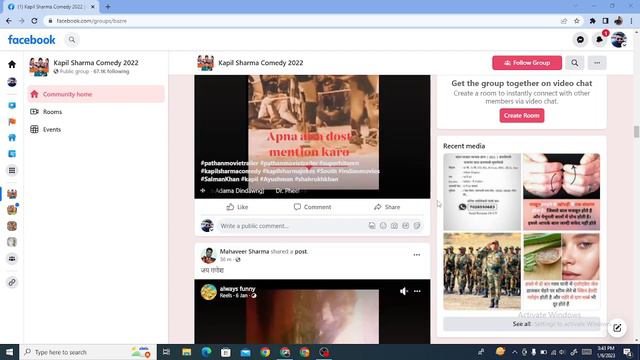Open account profile picture menu

click(618, 40)
